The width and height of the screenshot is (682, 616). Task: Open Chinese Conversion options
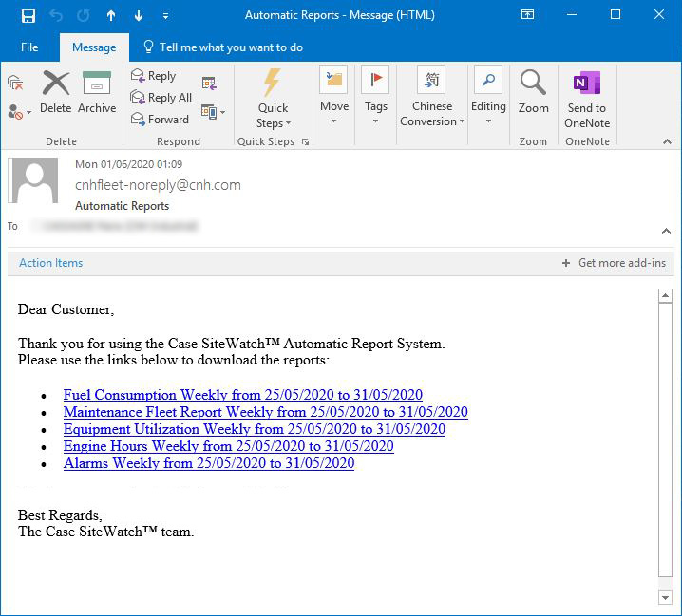point(432,97)
